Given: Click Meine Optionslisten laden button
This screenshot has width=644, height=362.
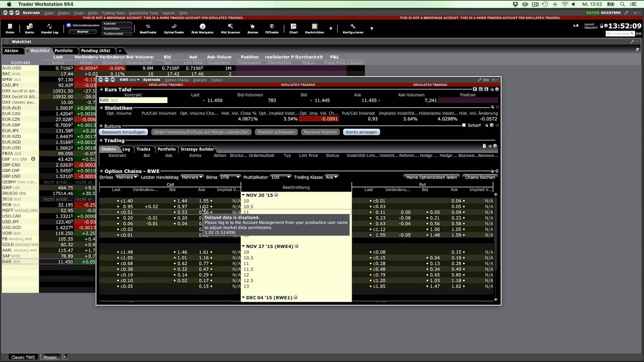Looking at the screenshot, I should coord(432,177).
